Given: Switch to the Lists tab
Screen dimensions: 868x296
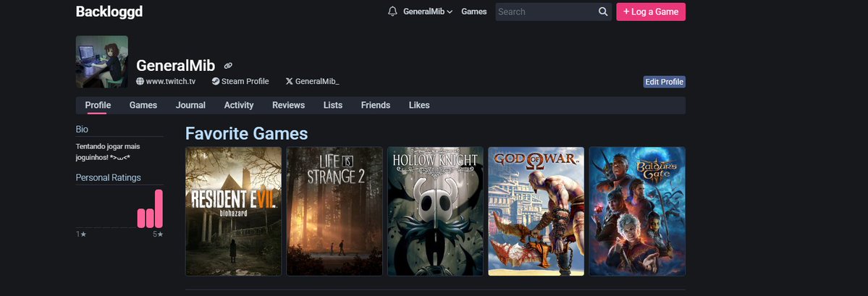Looking at the screenshot, I should [333, 105].
